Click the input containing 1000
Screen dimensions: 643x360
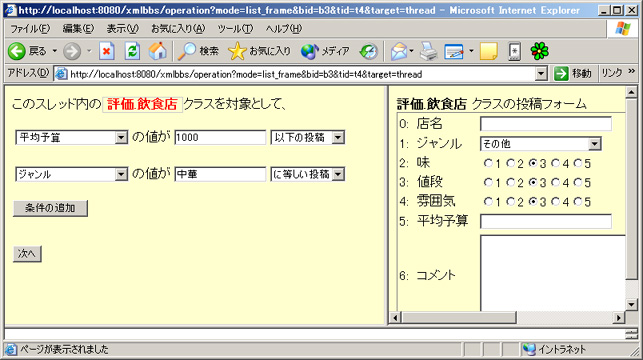[220, 137]
